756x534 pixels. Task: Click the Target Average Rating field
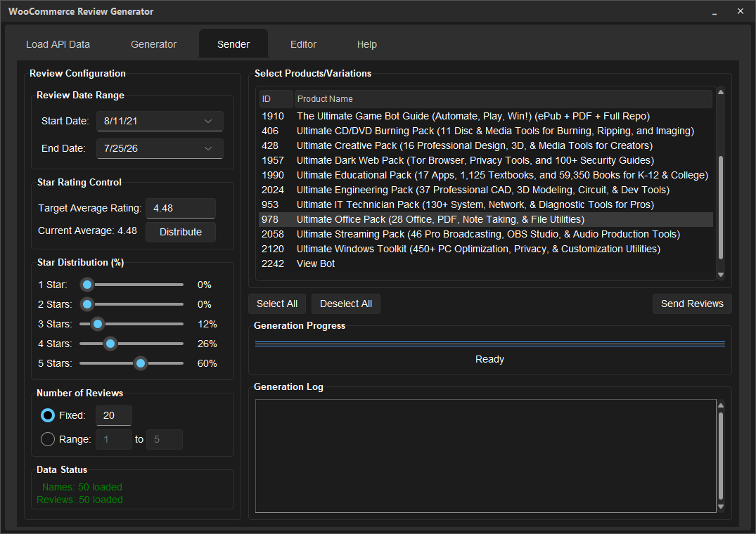pyautogui.click(x=181, y=208)
